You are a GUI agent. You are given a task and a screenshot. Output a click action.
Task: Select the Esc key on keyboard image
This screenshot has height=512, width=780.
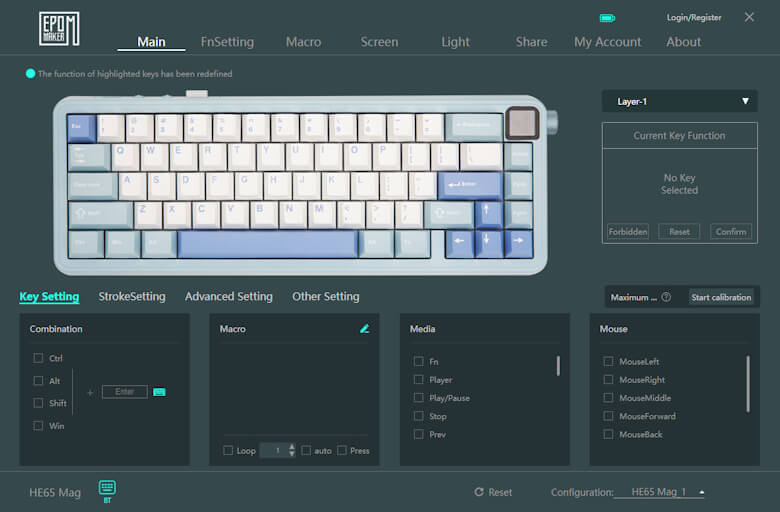pos(81,127)
